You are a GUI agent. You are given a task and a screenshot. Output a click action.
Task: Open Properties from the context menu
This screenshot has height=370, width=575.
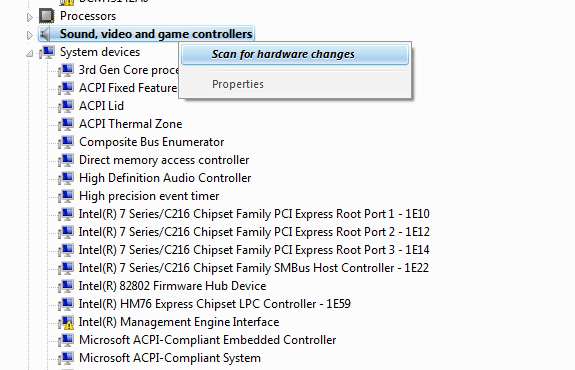tap(238, 84)
